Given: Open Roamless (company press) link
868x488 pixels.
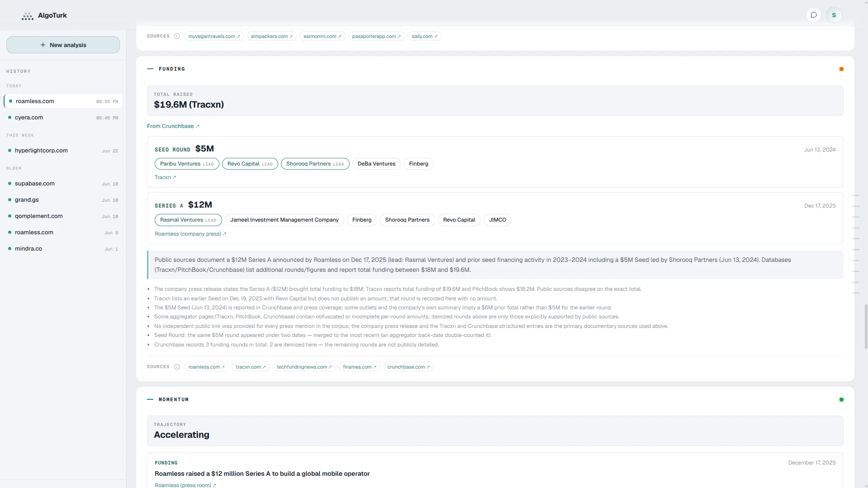Looking at the screenshot, I should (190, 234).
